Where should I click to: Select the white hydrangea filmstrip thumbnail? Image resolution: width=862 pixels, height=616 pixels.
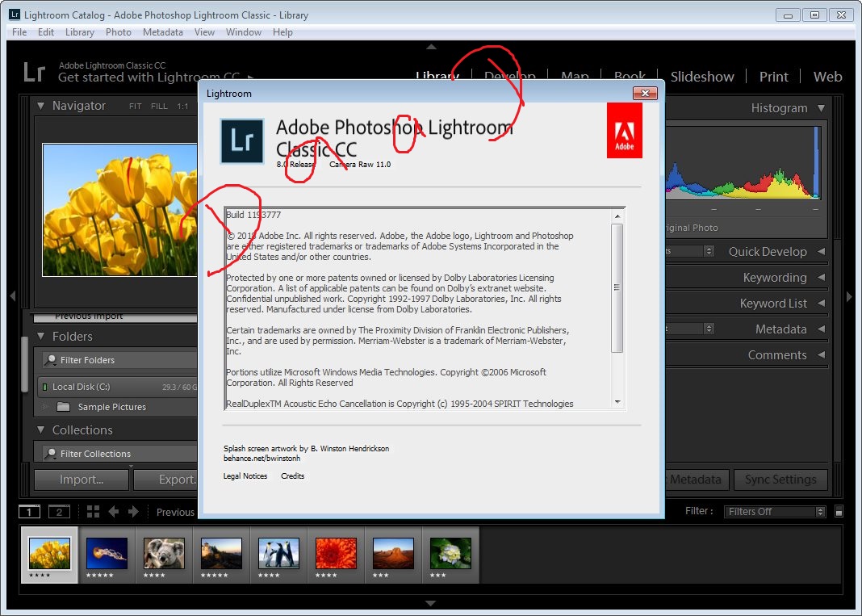click(x=450, y=553)
